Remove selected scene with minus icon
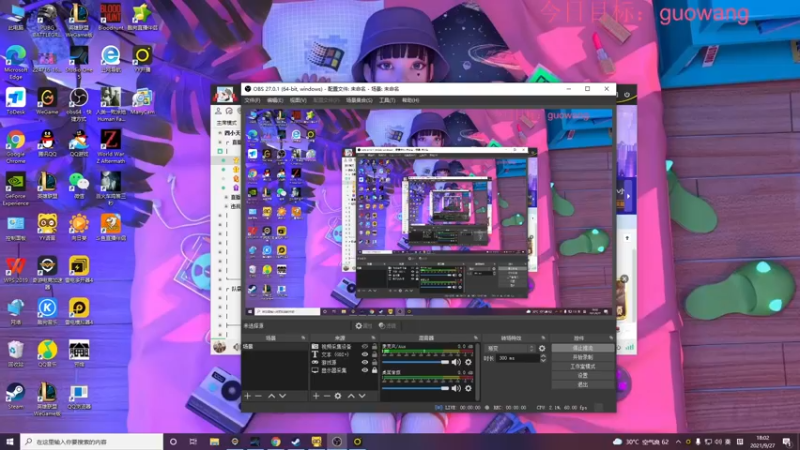Screen dimensions: 800x450 tap(259, 396)
